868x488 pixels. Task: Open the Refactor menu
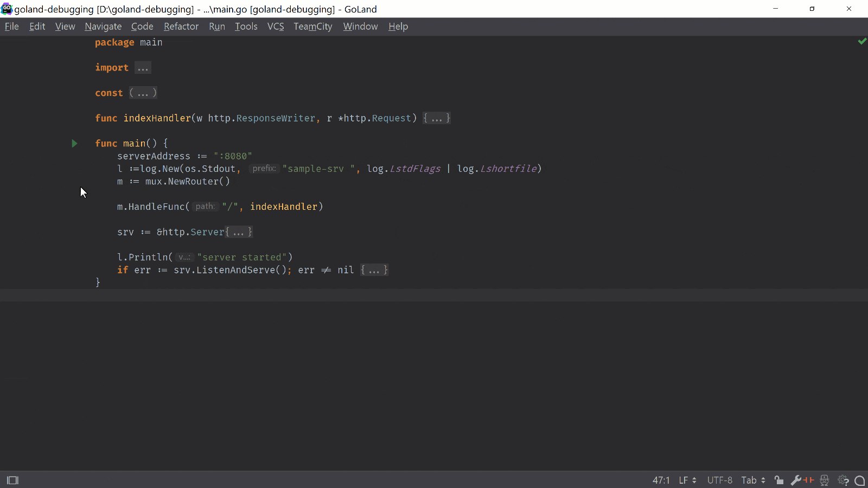[x=181, y=27]
